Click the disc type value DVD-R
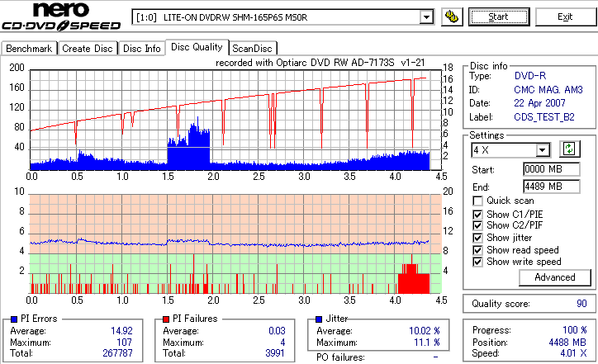598x364 pixels. (x=530, y=76)
